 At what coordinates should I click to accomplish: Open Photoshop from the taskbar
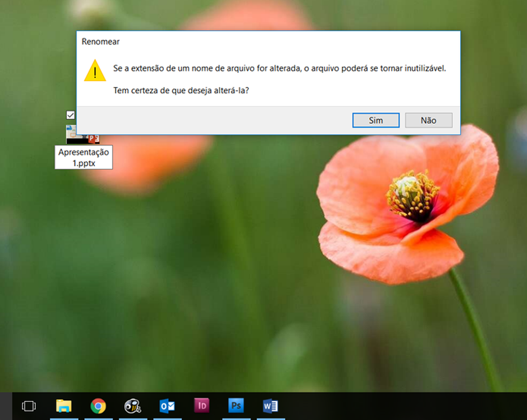(x=236, y=406)
